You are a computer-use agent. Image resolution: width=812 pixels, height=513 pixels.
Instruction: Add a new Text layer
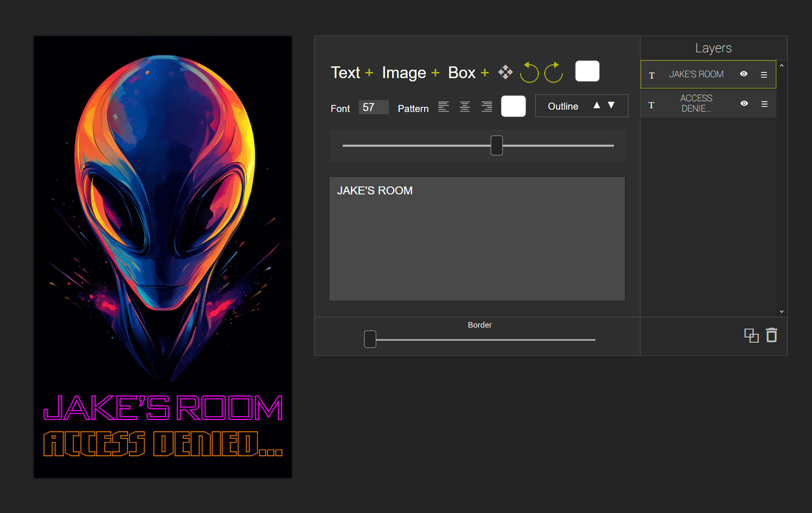(352, 73)
